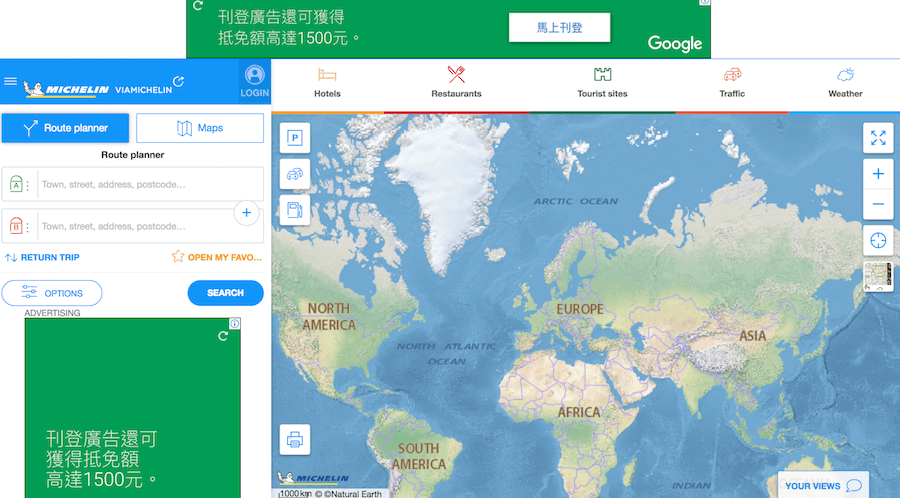Image resolution: width=900 pixels, height=498 pixels.
Task: Open YOUR VIEWS feedback button
Action: pos(823,485)
